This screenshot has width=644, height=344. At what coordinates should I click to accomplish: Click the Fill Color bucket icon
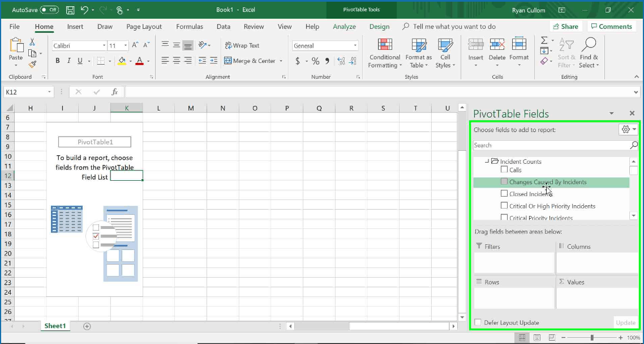click(122, 61)
